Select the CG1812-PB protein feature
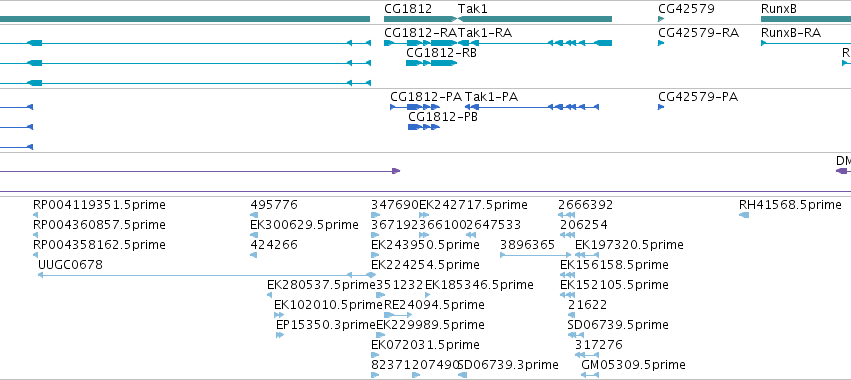The image size is (851, 380). (x=423, y=127)
